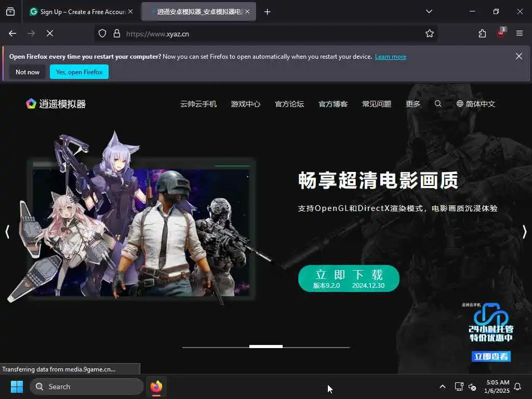
Task: Close the Sign Up tab
Action: pos(130,11)
